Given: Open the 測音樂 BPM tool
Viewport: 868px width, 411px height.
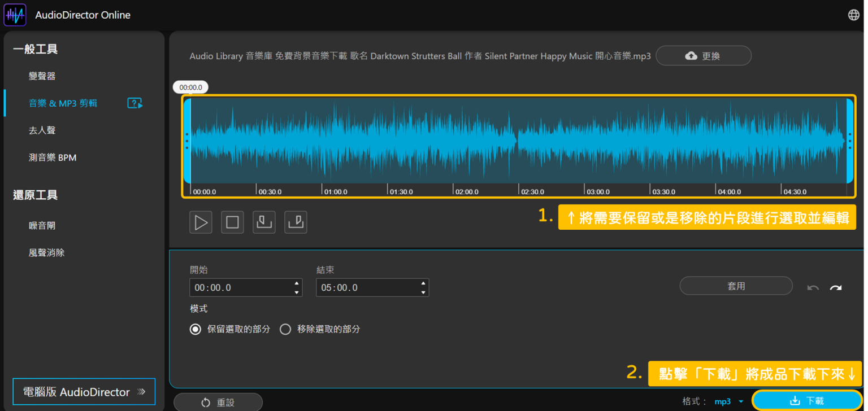Looking at the screenshot, I should point(53,157).
